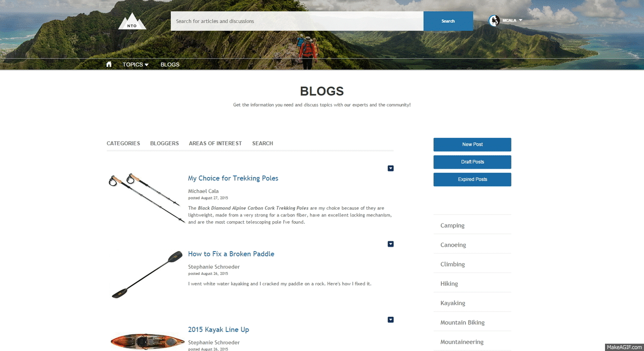This screenshot has height=351, width=644.
Task: Expand the TOPICS dropdown menu
Action: (x=136, y=64)
